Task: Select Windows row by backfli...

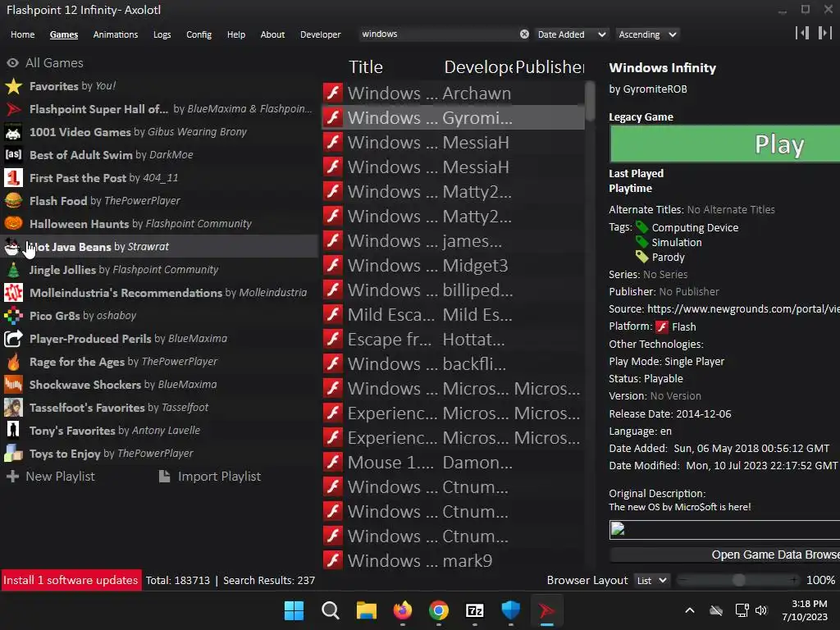Action: (x=453, y=363)
